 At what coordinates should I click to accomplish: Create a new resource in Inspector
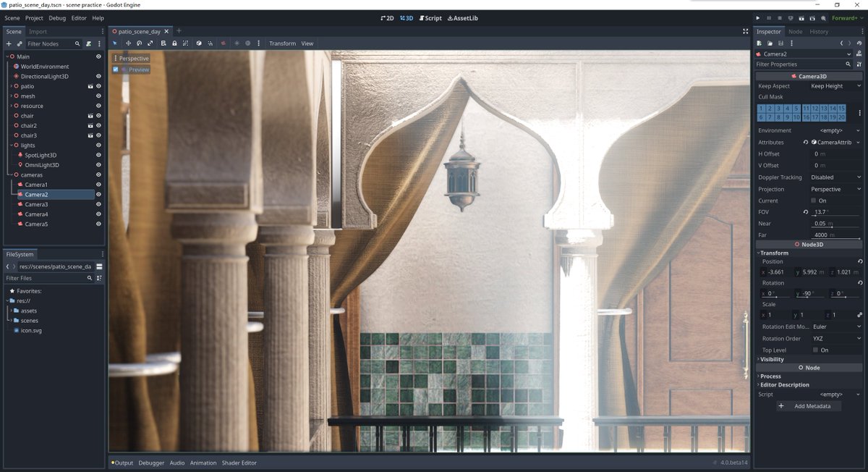[x=759, y=43]
